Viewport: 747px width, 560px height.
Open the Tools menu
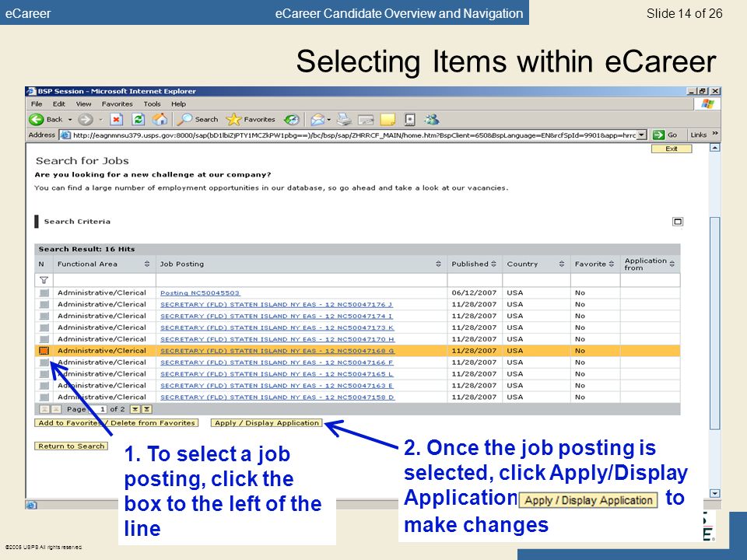tap(152, 103)
